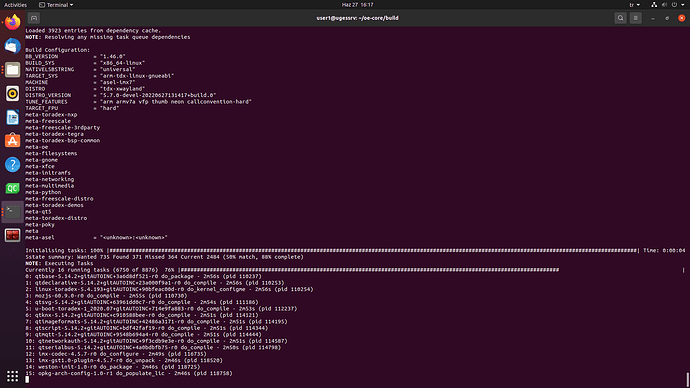Image resolution: width=690 pixels, height=388 pixels.
Task: Maximize the terminal window
Action: pos(667,18)
